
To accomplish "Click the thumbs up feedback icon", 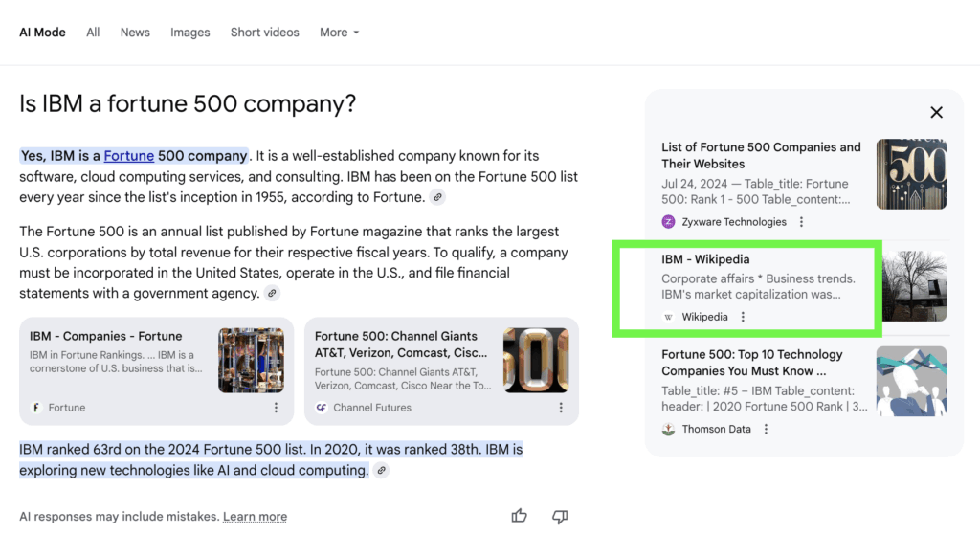I will pyautogui.click(x=519, y=516).
